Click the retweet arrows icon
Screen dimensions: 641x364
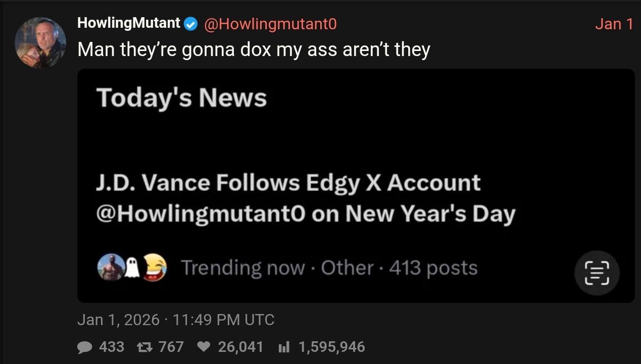[x=144, y=347]
